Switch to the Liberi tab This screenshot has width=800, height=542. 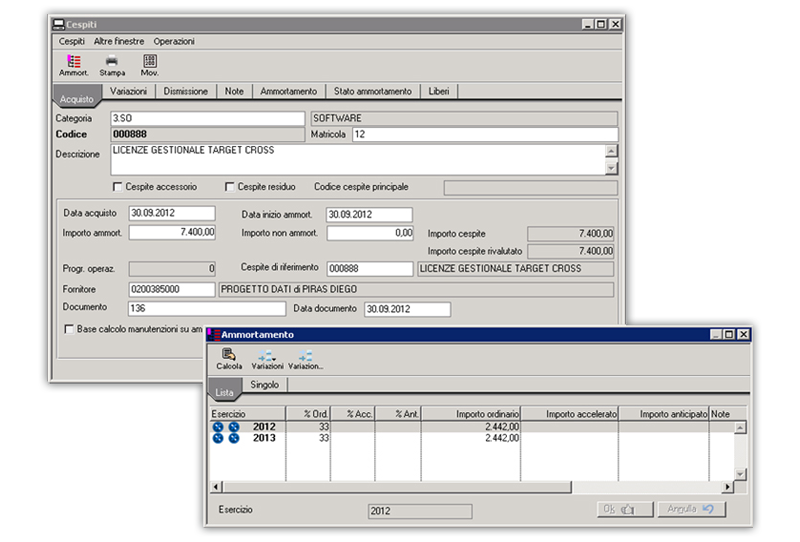click(x=439, y=91)
